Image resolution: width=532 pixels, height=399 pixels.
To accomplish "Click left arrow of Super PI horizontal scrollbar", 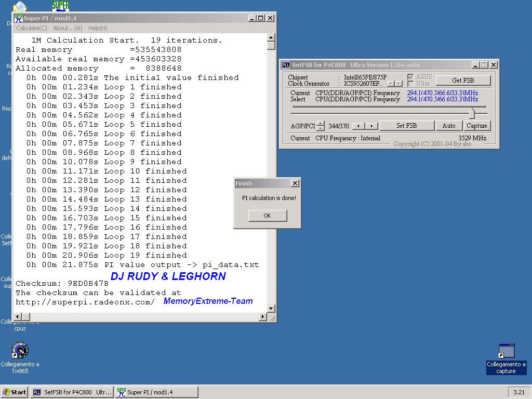I will click(x=18, y=316).
